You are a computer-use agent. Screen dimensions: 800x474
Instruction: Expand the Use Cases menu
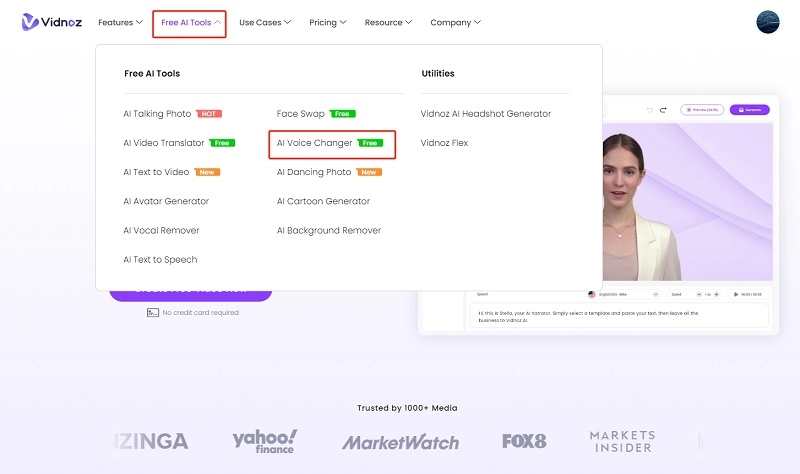(265, 22)
